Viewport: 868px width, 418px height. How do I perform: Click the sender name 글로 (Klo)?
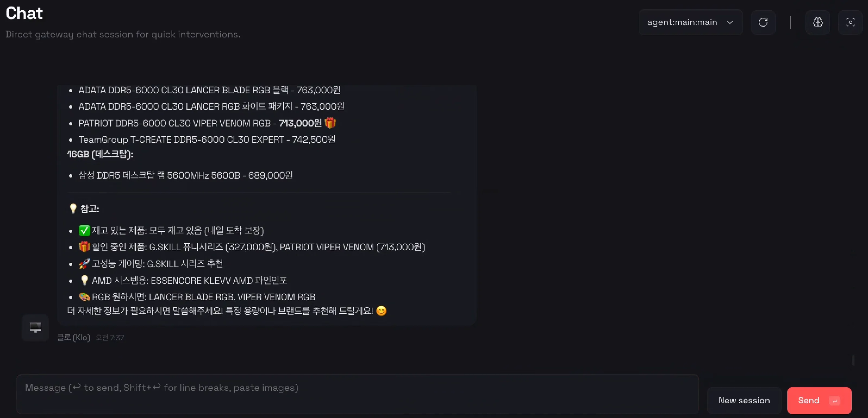point(73,338)
